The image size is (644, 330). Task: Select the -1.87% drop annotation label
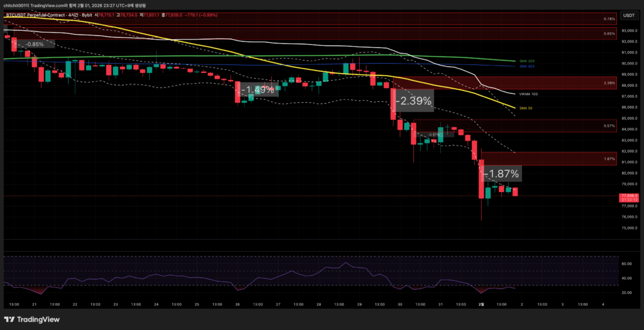coord(501,174)
